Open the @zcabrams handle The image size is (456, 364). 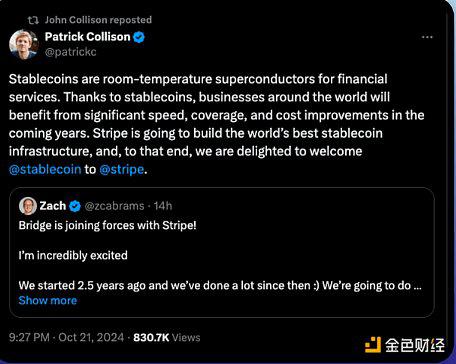pyautogui.click(x=114, y=206)
